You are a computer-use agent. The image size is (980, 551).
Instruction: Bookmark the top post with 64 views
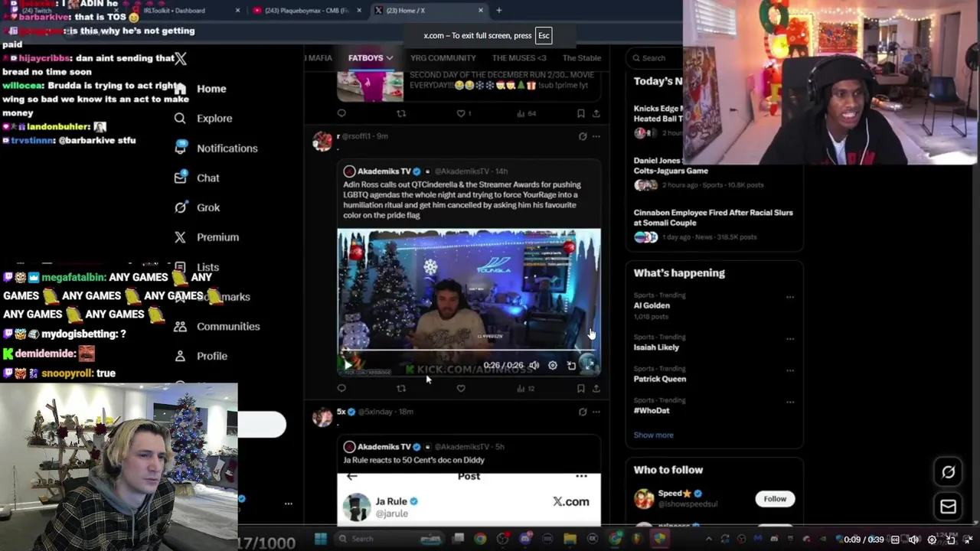(580, 113)
